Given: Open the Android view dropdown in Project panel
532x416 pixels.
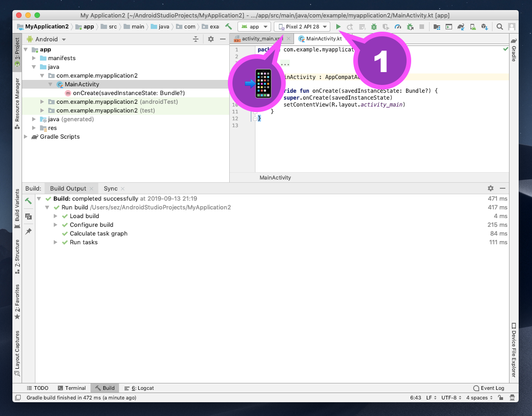Looking at the screenshot, I should pyautogui.click(x=46, y=39).
